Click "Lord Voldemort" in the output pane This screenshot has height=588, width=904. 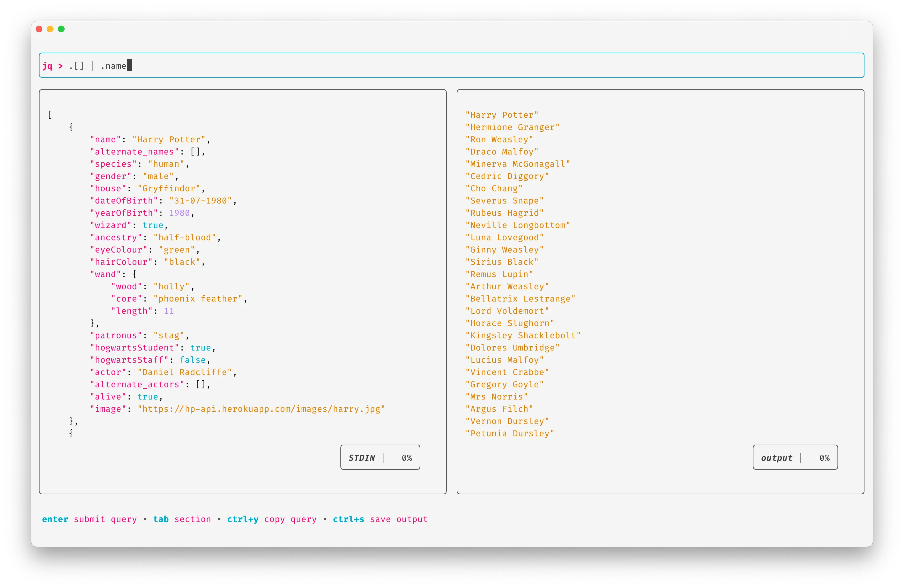(507, 311)
